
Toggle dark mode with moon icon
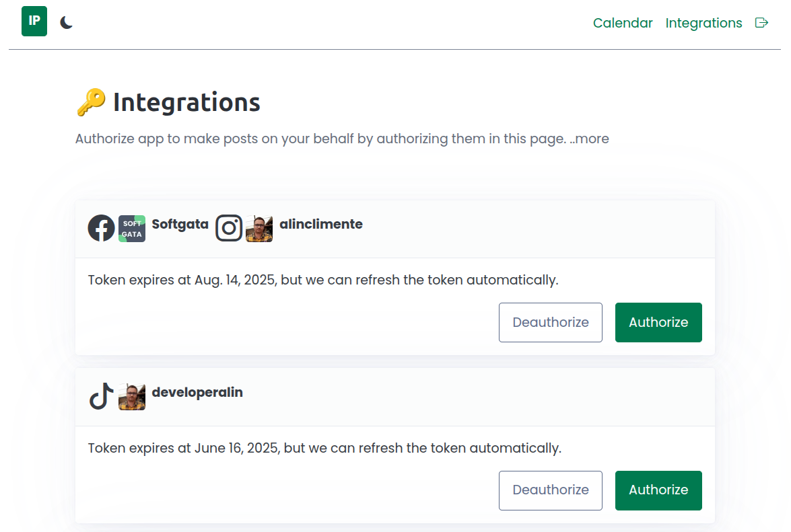click(67, 23)
